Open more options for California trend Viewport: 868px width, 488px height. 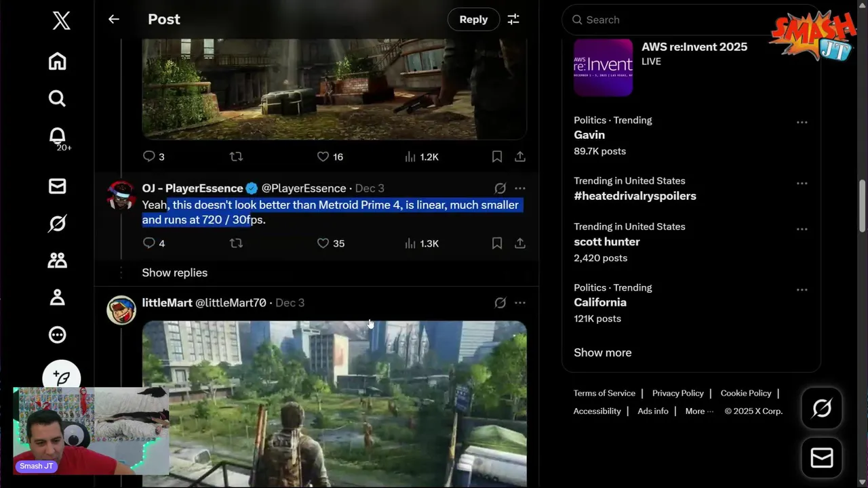pyautogui.click(x=802, y=290)
